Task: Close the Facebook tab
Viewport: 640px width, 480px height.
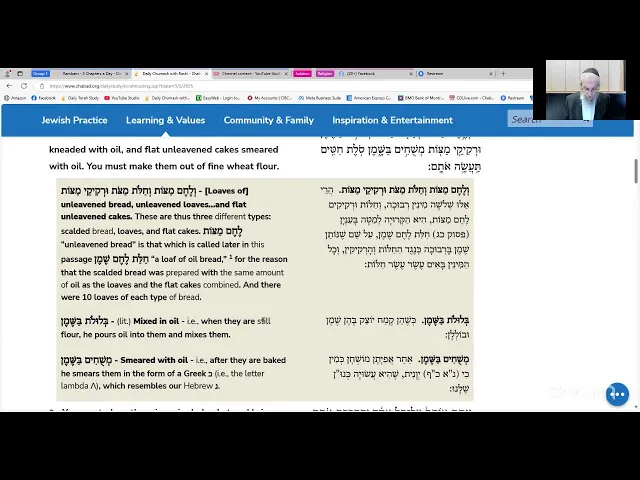Action: tap(411, 74)
